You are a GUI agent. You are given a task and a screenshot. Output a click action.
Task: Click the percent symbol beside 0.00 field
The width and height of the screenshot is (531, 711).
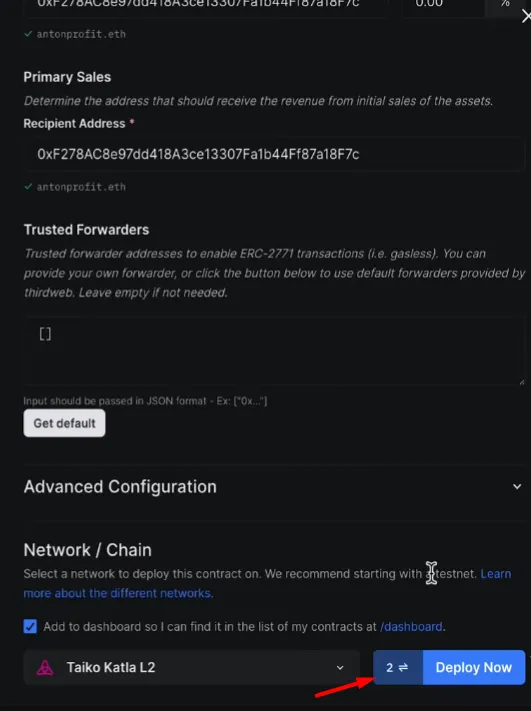(505, 4)
